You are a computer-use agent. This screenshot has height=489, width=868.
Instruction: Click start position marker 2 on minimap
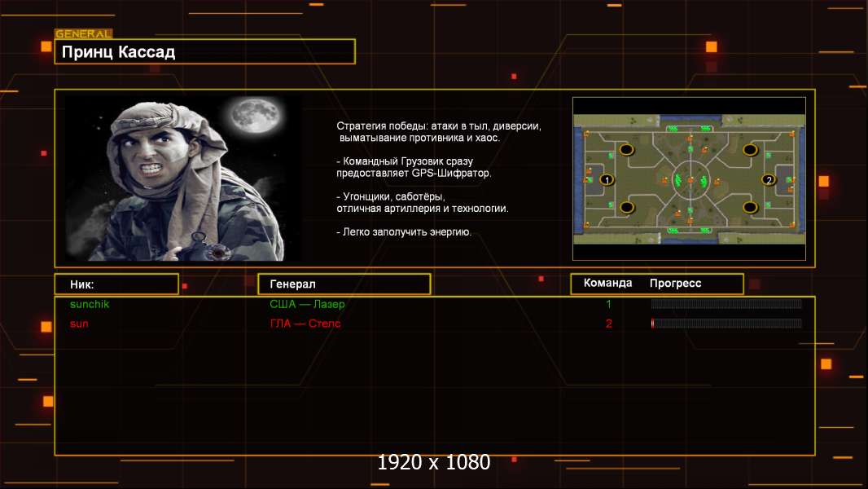(769, 180)
